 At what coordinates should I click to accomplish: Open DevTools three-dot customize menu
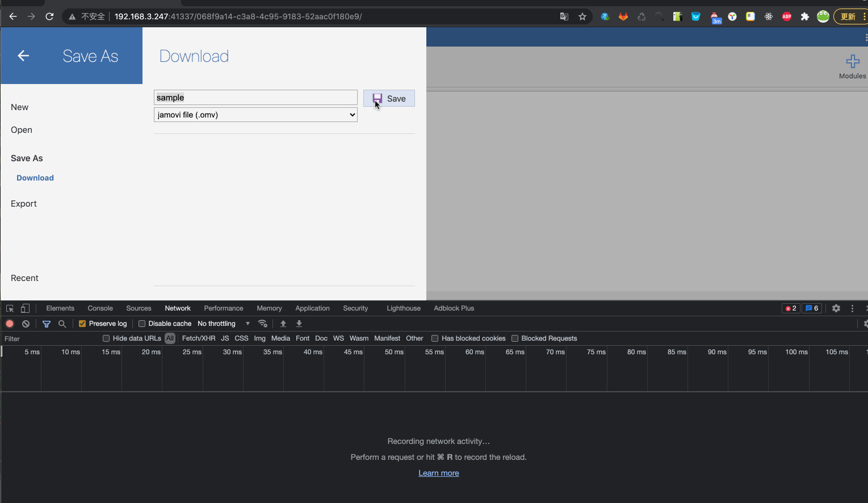[x=852, y=308]
